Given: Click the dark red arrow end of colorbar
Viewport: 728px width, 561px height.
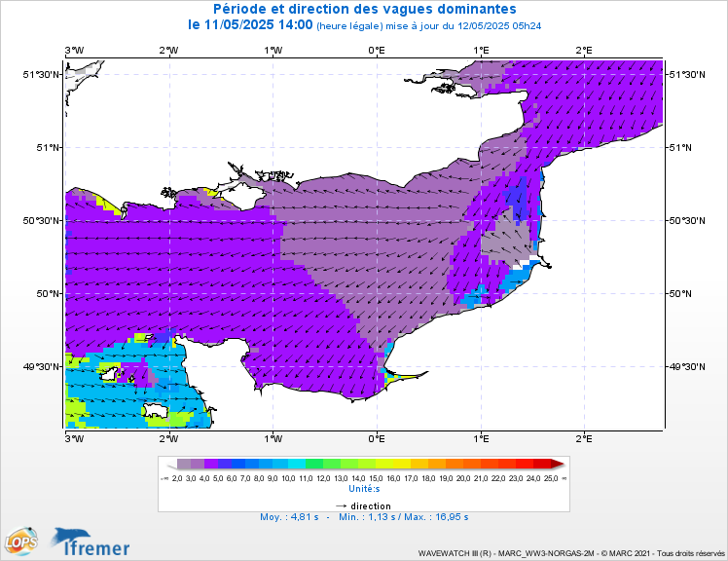Looking at the screenshot, I should click(x=558, y=464).
